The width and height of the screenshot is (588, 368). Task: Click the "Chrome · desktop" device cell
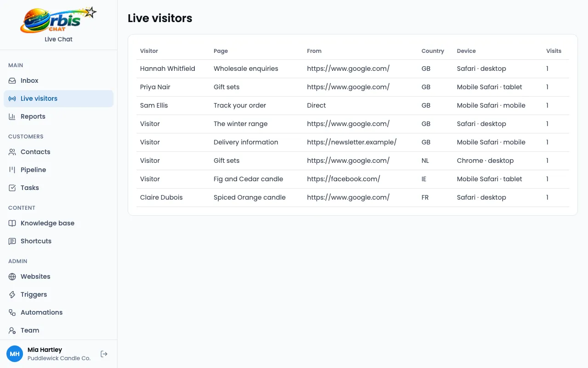pos(485,161)
